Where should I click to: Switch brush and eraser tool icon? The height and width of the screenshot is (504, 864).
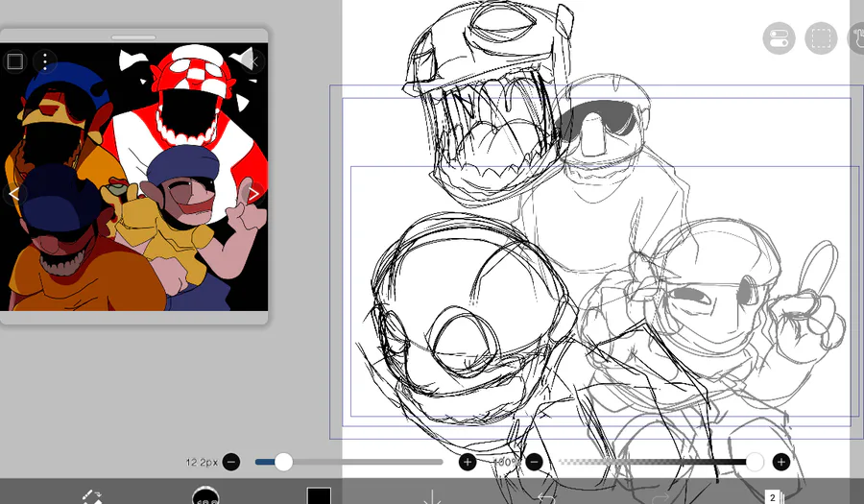[x=92, y=495]
